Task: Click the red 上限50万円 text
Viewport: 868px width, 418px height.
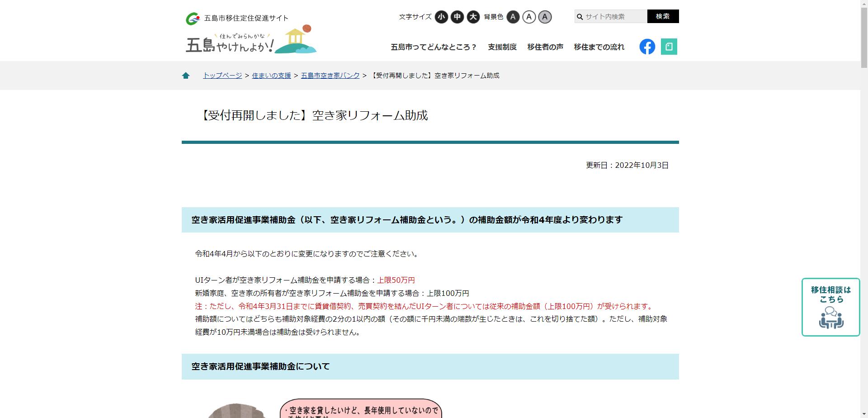Action: (396, 280)
